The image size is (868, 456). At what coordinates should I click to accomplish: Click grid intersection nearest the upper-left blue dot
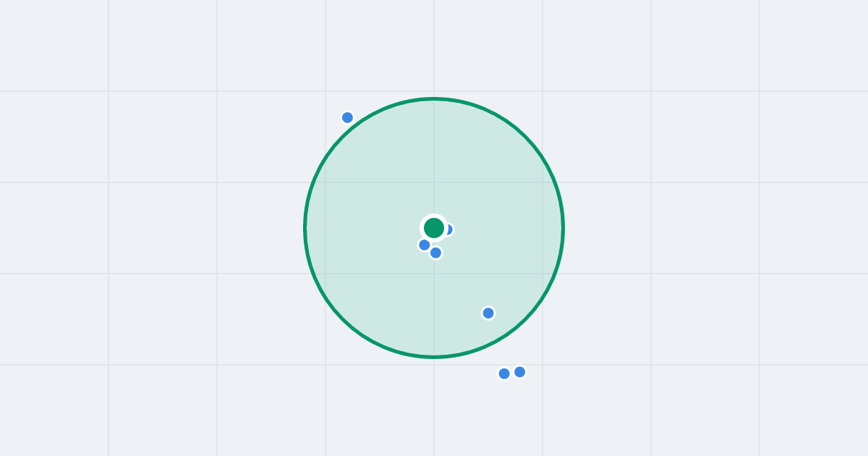pyautogui.click(x=325, y=91)
